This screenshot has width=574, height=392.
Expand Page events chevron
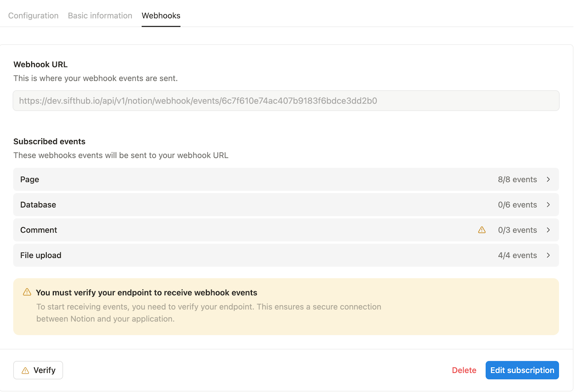coord(548,180)
